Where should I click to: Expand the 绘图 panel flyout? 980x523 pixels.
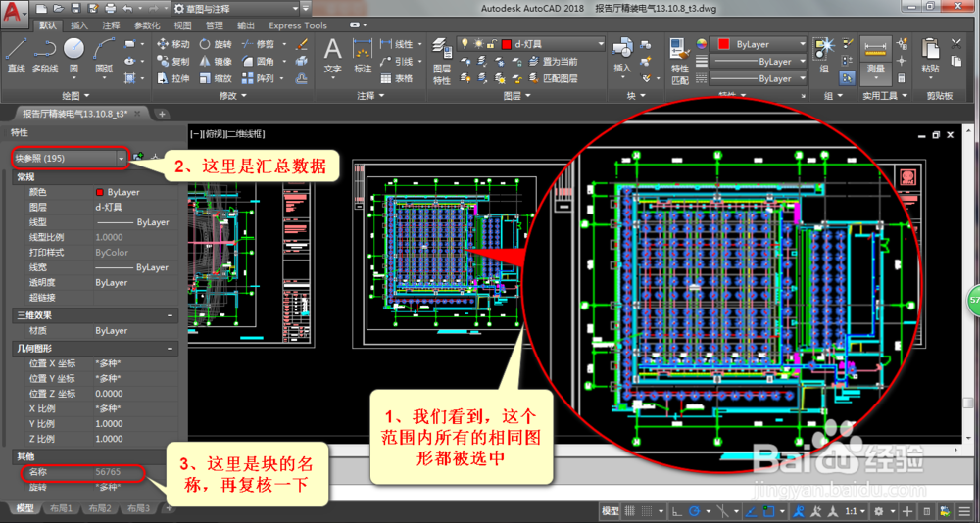76,96
